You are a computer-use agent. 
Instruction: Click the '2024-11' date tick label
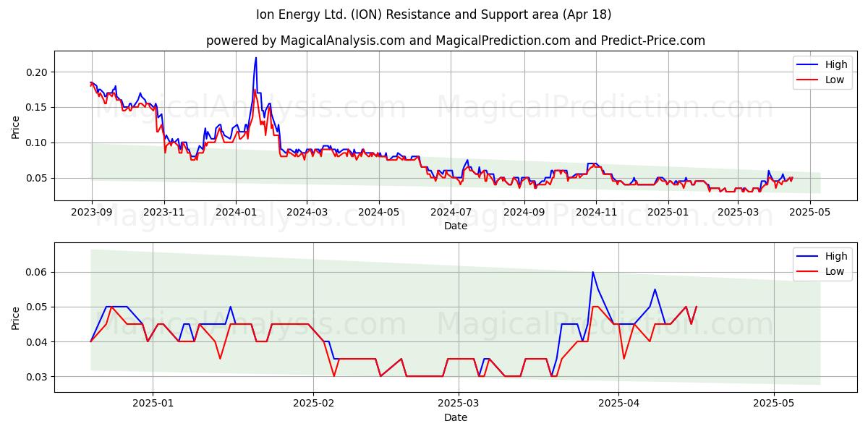(x=597, y=212)
